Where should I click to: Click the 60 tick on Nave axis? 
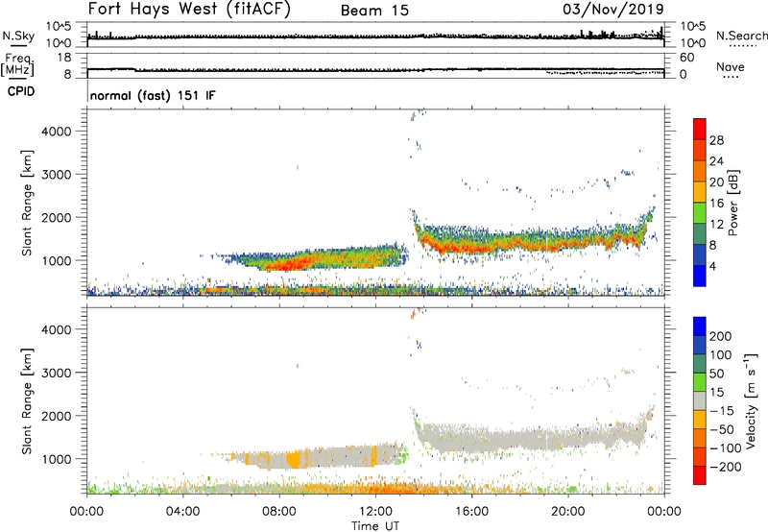click(x=687, y=58)
